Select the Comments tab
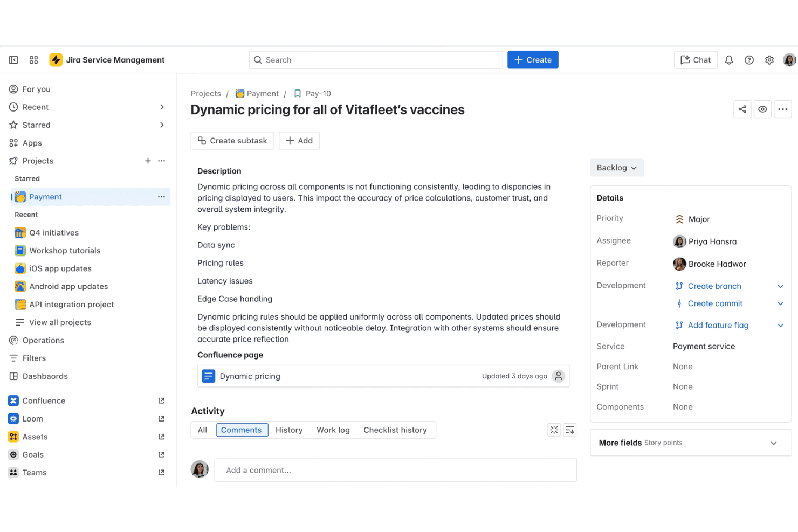 tap(242, 430)
